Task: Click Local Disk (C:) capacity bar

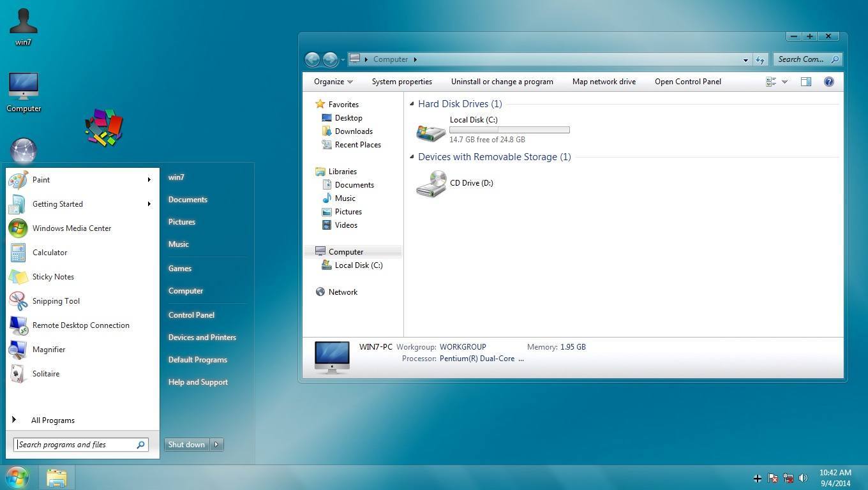Action: [x=509, y=130]
